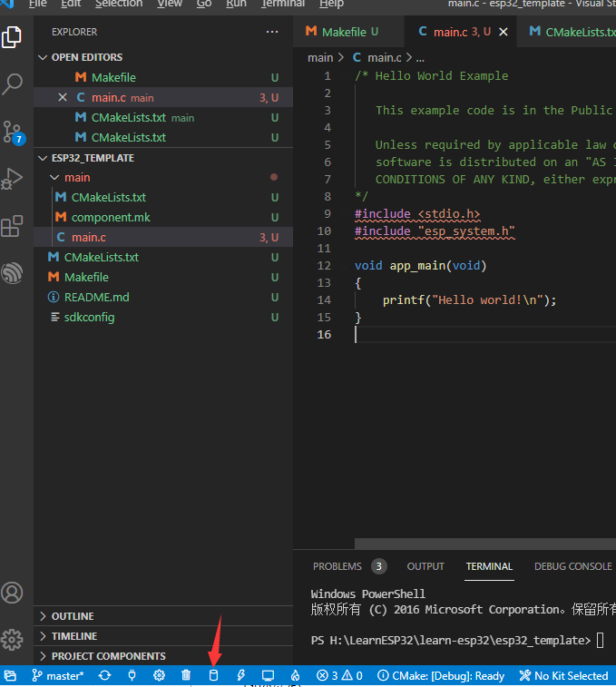Screen dimensions: 616x687
Task: Click the select serial port plug icon
Action: tap(132, 675)
